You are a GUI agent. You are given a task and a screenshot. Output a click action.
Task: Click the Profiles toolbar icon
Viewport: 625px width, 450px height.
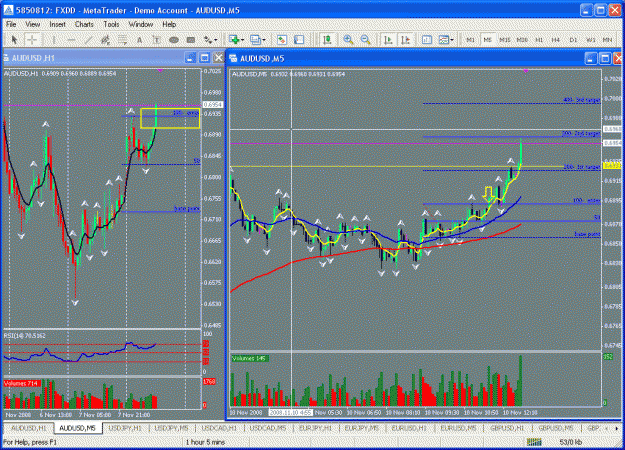coord(255,39)
